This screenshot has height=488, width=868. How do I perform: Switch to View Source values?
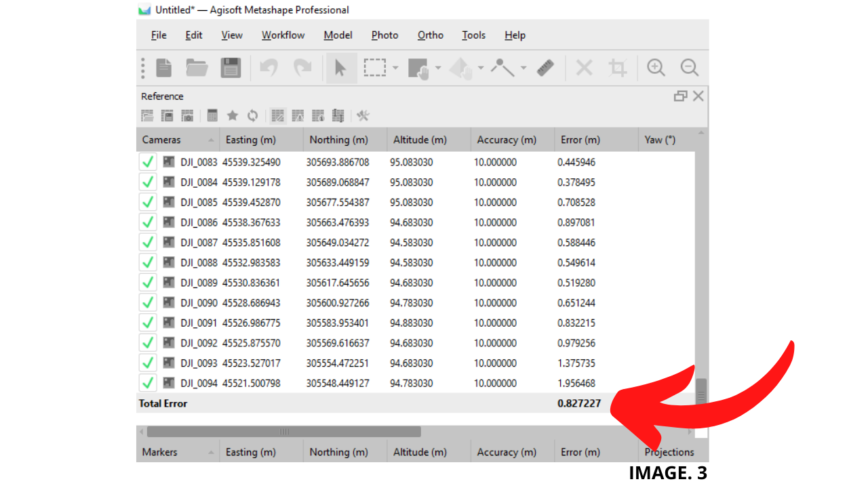click(x=277, y=116)
